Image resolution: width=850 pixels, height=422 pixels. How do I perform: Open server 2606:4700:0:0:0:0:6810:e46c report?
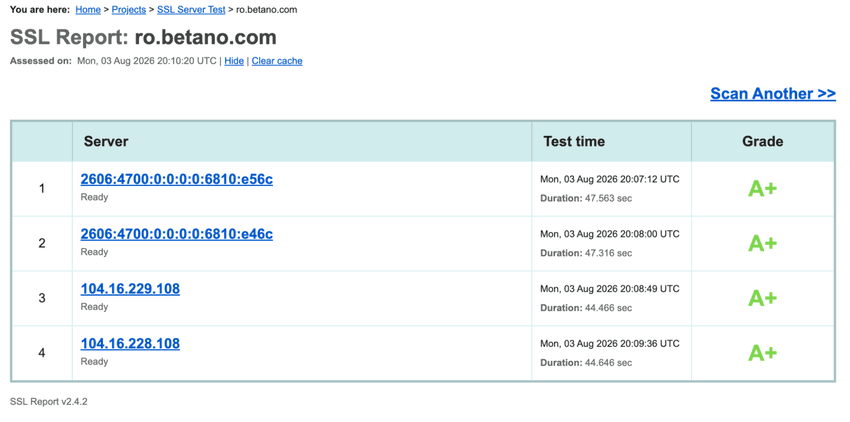[x=177, y=234]
